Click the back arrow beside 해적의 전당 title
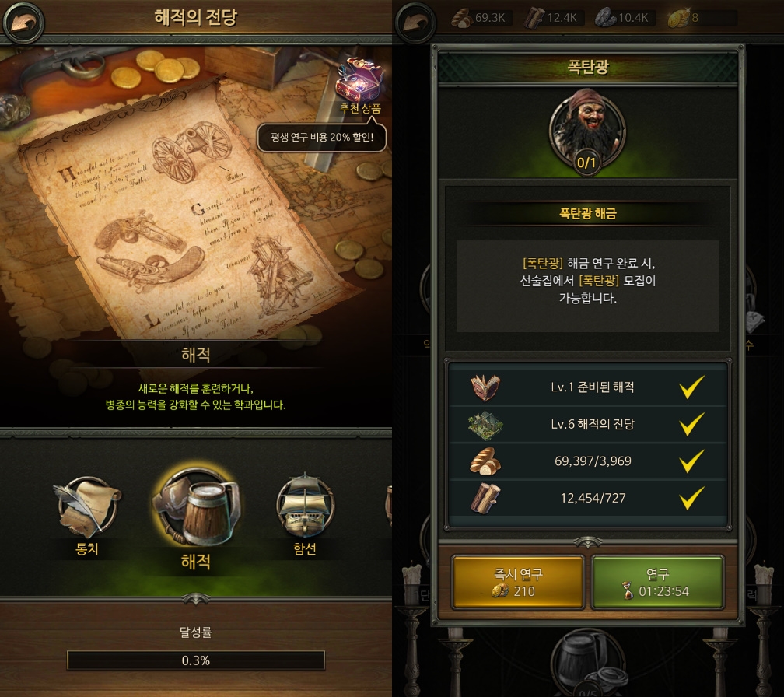 [23, 22]
